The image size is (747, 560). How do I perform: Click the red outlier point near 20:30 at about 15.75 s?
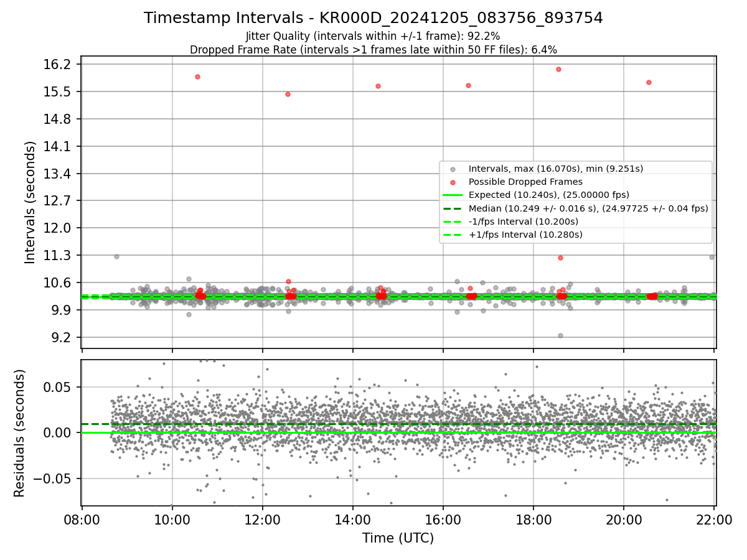tap(649, 82)
